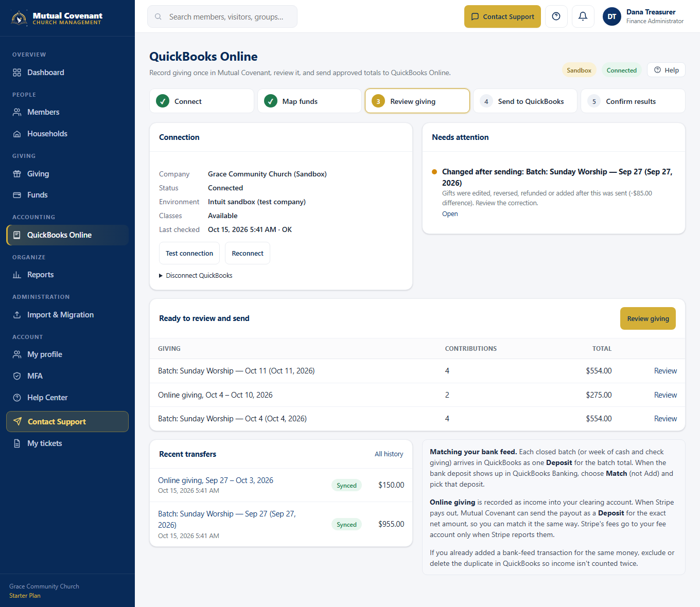
Task: Click the Sandbox badge
Action: click(x=579, y=70)
